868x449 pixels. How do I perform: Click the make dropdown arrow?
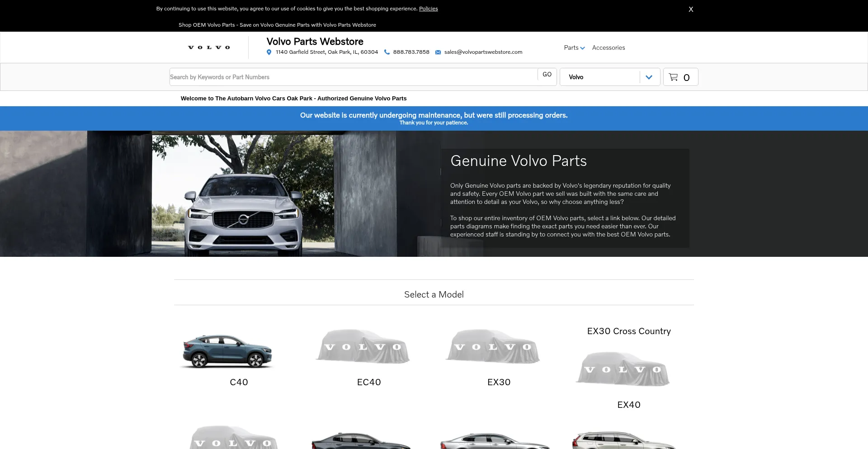coord(649,77)
